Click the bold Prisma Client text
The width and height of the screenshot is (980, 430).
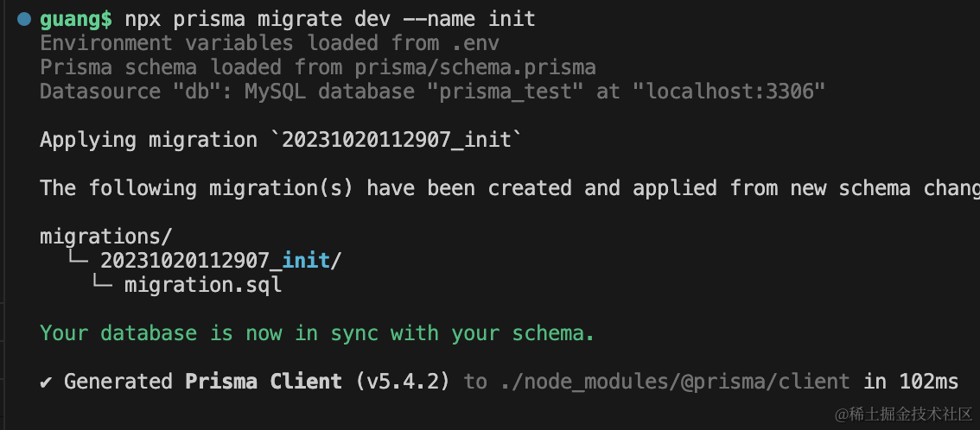[x=264, y=382]
